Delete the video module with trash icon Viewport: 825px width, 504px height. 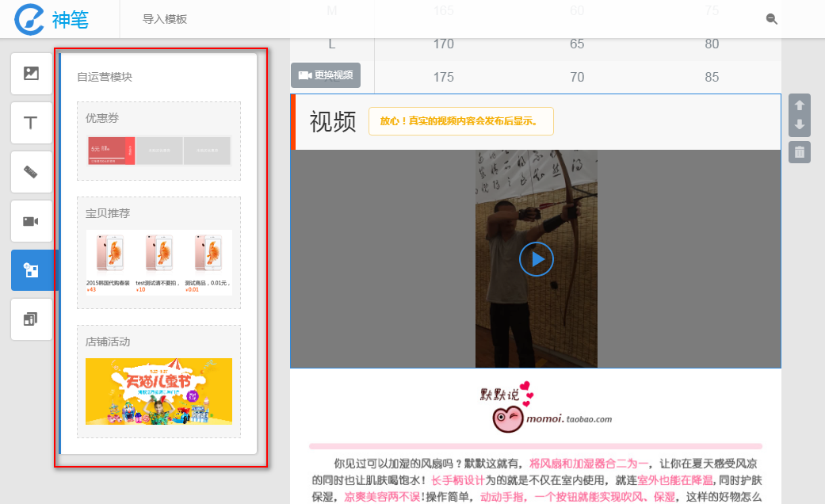point(800,151)
